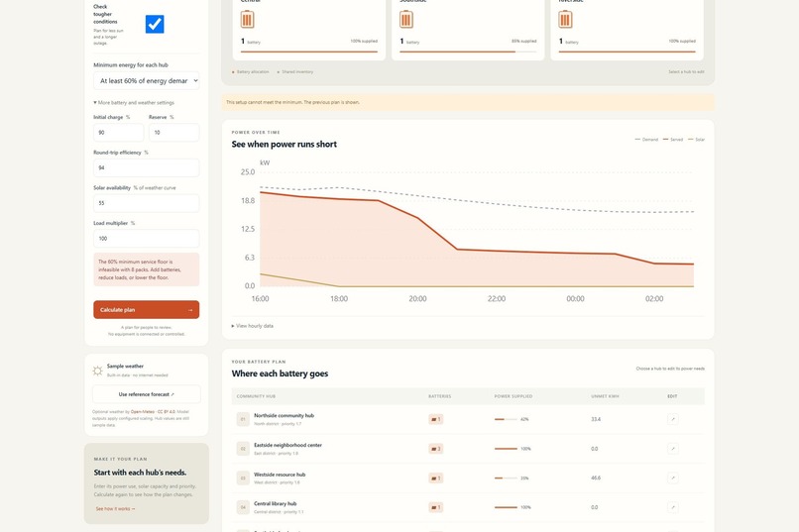Click the Where each battery goes heading

pos(280,373)
